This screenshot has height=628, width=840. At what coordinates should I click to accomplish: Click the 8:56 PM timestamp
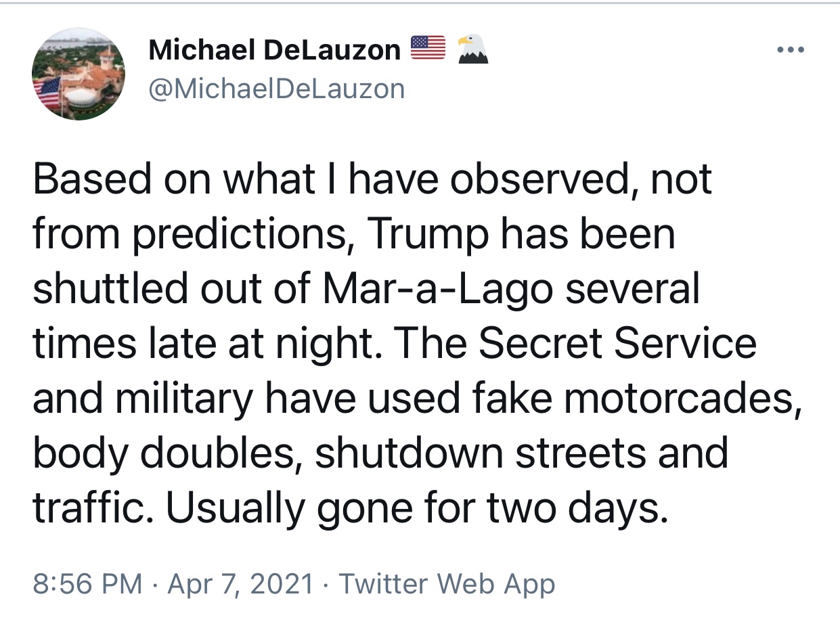pyautogui.click(x=87, y=583)
